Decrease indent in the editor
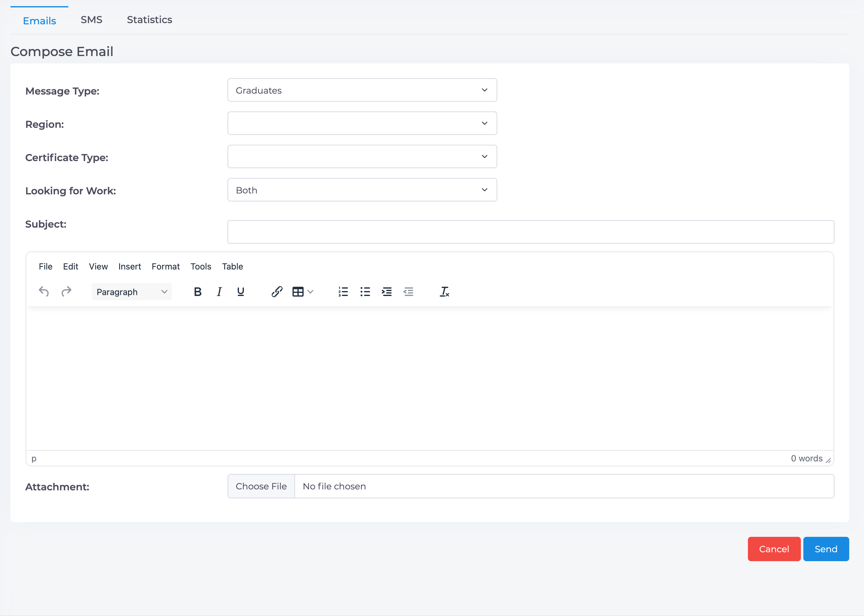864x616 pixels. click(x=408, y=291)
